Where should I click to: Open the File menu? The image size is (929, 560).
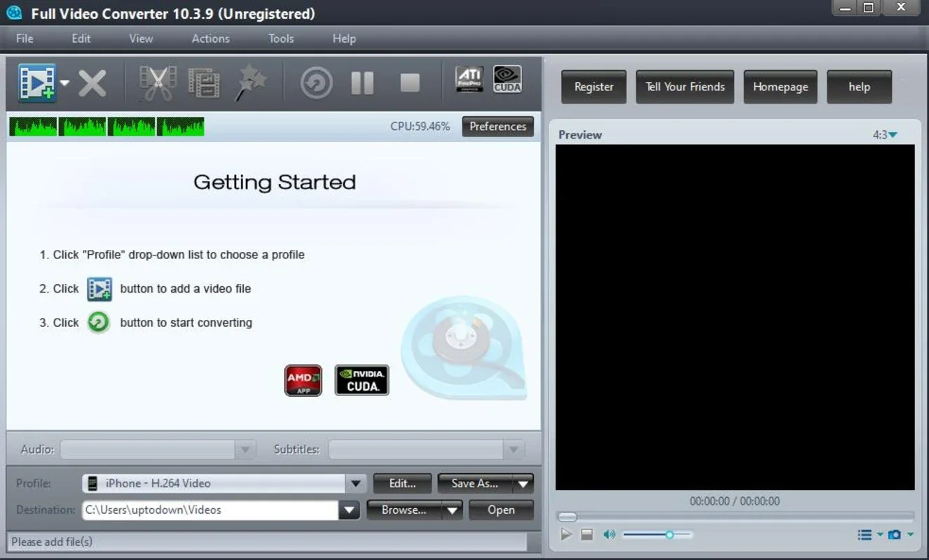[x=25, y=38]
